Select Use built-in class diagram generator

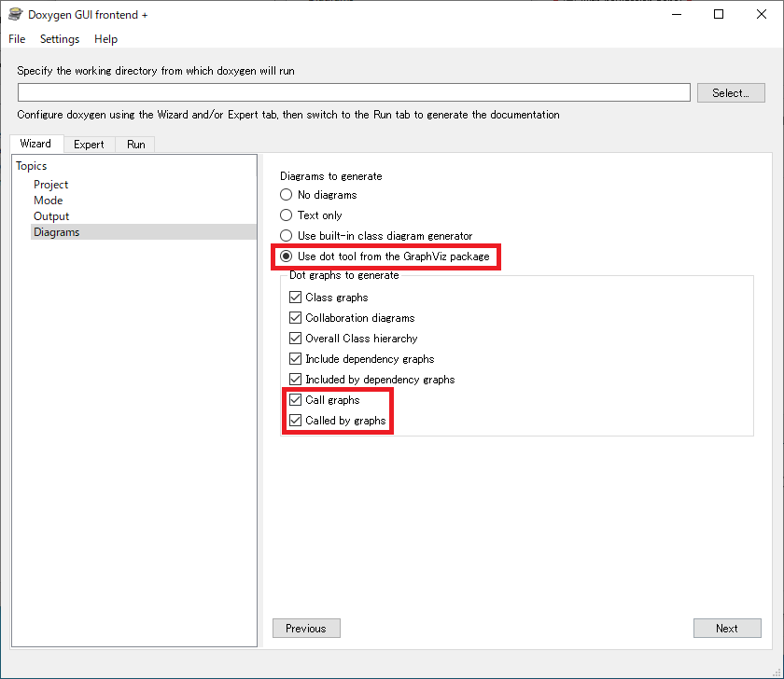[x=287, y=236]
